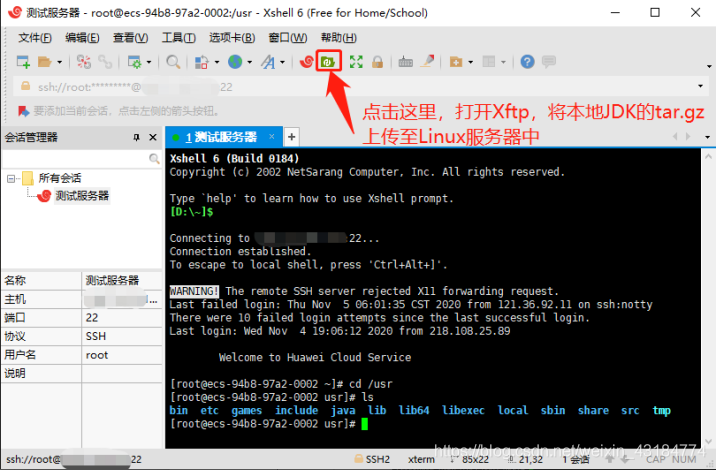This screenshot has height=470, width=716.
Task: Expand the address bar history dropdown
Action: 700,87
